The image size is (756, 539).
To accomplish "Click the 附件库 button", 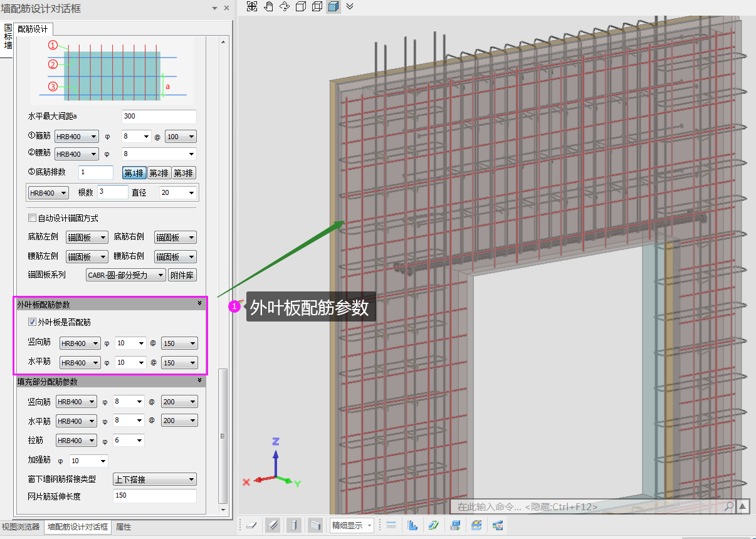I will point(182,275).
